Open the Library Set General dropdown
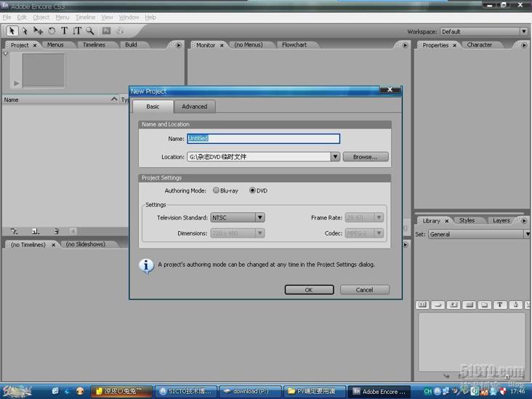This screenshot has height=399, width=532. click(527, 234)
